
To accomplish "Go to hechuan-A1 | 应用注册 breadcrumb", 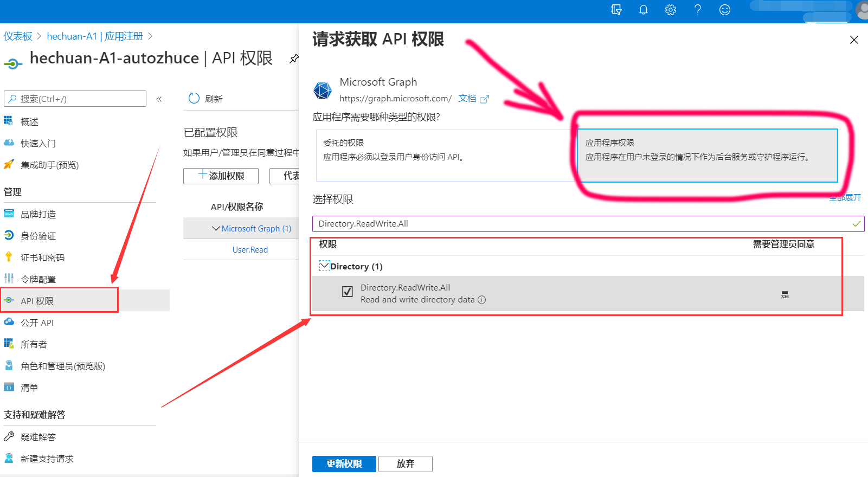I will tap(95, 36).
